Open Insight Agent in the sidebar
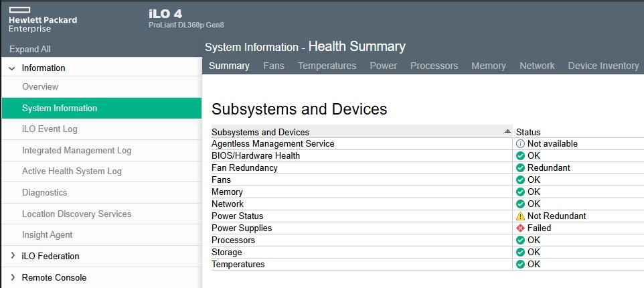The image size is (644, 288). coord(102,235)
